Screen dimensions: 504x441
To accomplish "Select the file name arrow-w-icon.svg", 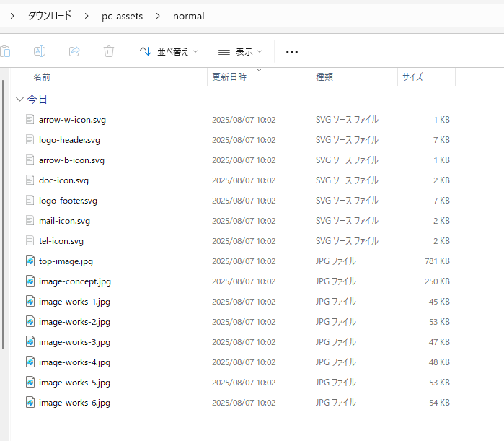I will coord(72,120).
